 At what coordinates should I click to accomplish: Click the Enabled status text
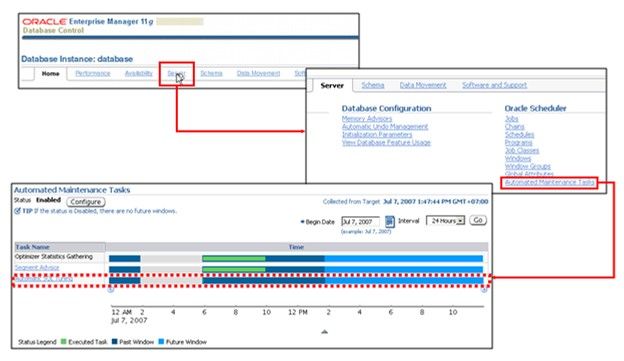point(48,200)
